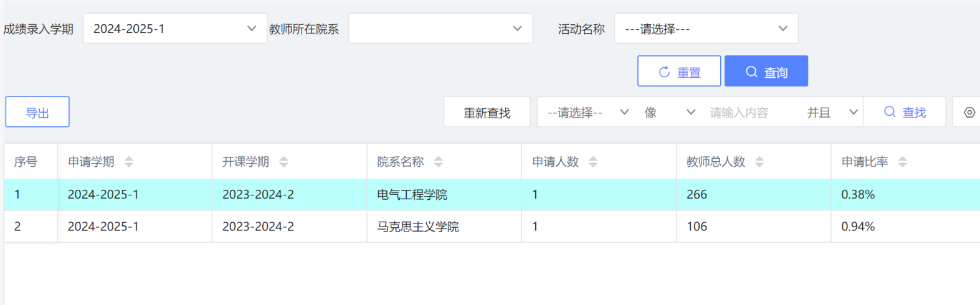Click the blue 查询 query button
This screenshot has height=305, width=980.
766,72
